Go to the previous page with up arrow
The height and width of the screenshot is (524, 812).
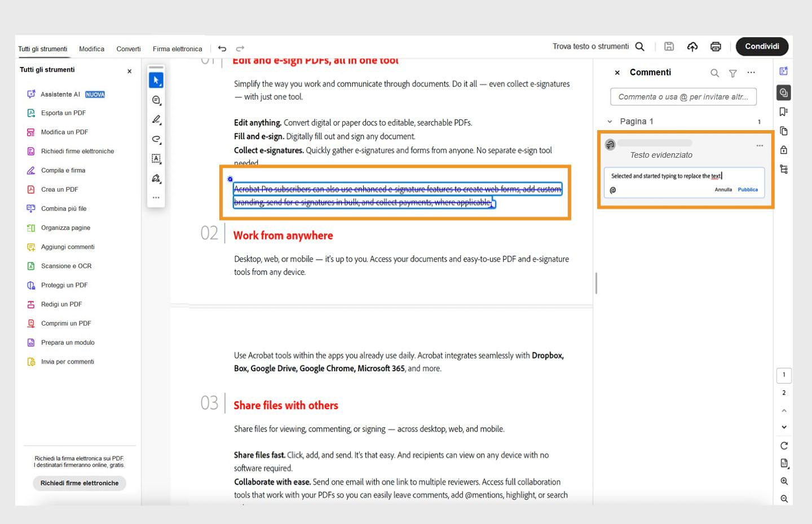click(784, 411)
